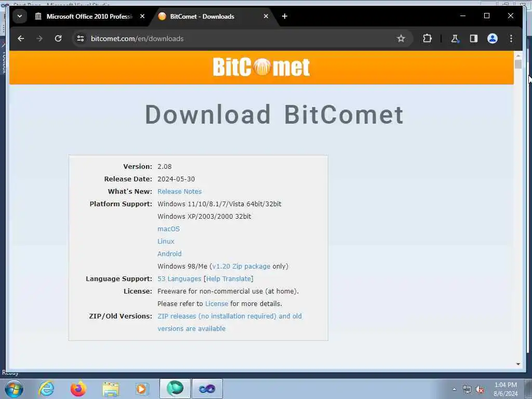This screenshot has width=532, height=399.
Task: Click the Download BitComet heading
Action: (274, 115)
